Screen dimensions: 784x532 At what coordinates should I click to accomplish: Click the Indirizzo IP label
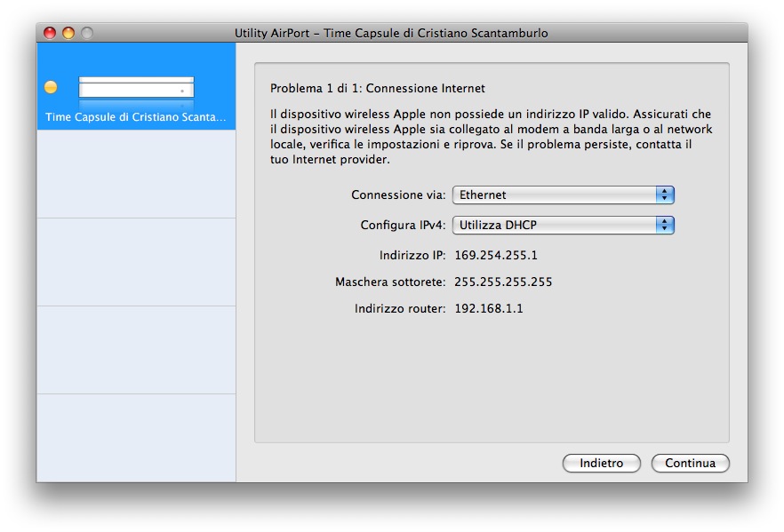412,255
